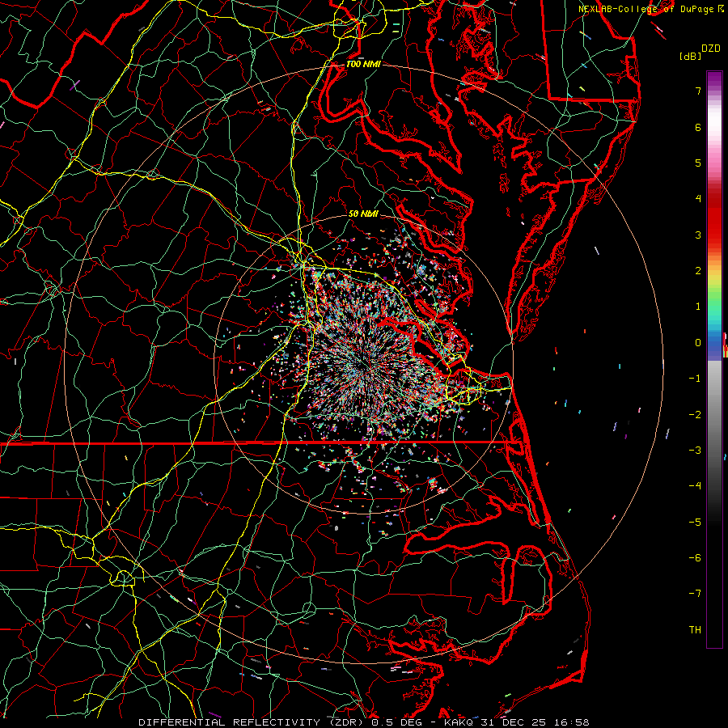Image resolution: width=728 pixels, height=728 pixels.
Task: Click the DZD legend title
Action: tap(711, 49)
